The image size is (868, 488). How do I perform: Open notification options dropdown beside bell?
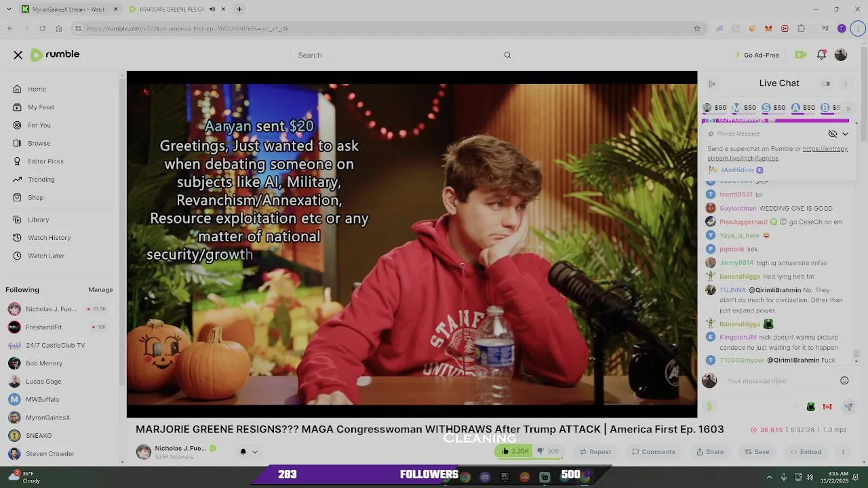255,452
